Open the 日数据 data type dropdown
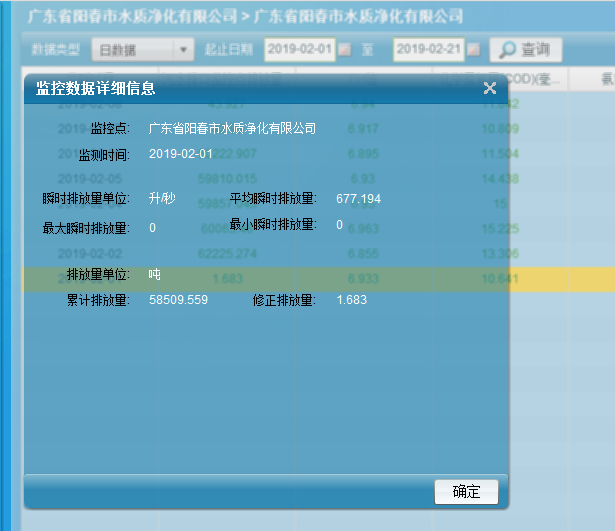This screenshot has height=531, width=615. [143, 50]
